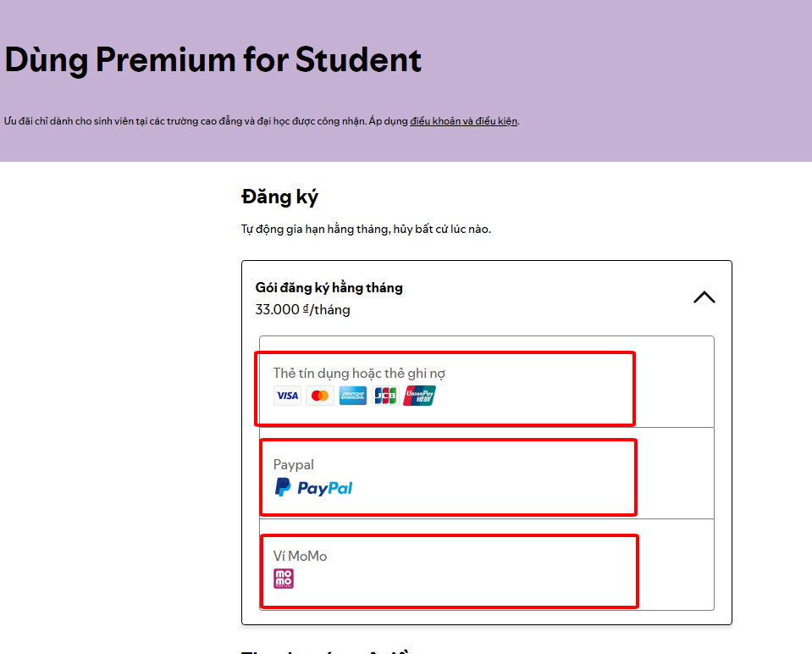Click the PayPal logo
812x654 pixels.
313,487
